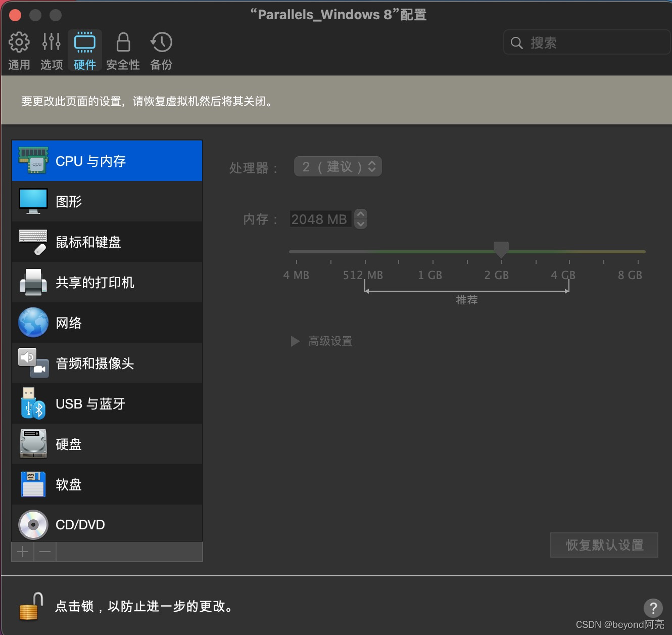Select the 图形 graphics item
Viewport: 672px width, 635px height.
pyautogui.click(x=107, y=201)
